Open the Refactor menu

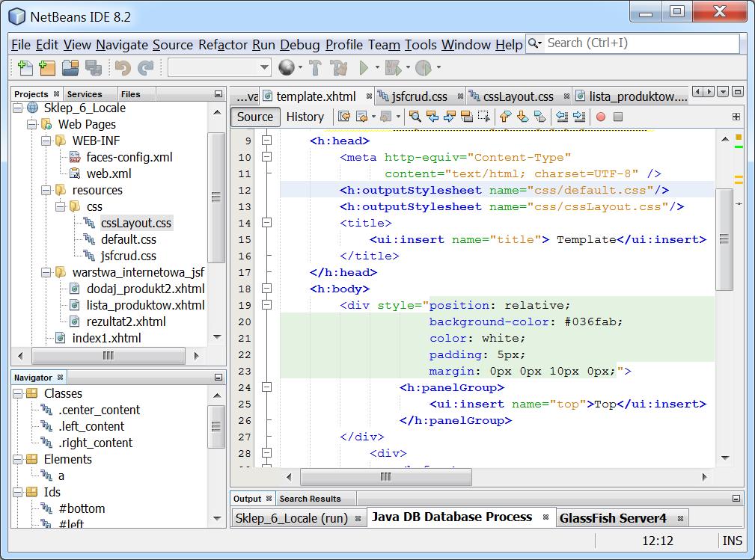coord(223,45)
